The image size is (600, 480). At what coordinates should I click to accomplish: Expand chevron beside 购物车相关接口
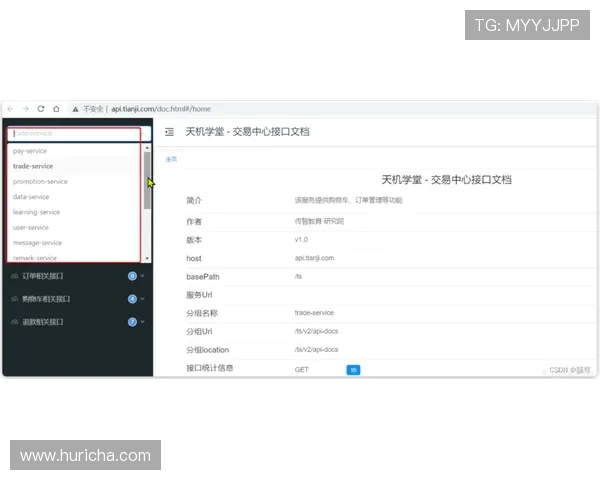coord(142,299)
